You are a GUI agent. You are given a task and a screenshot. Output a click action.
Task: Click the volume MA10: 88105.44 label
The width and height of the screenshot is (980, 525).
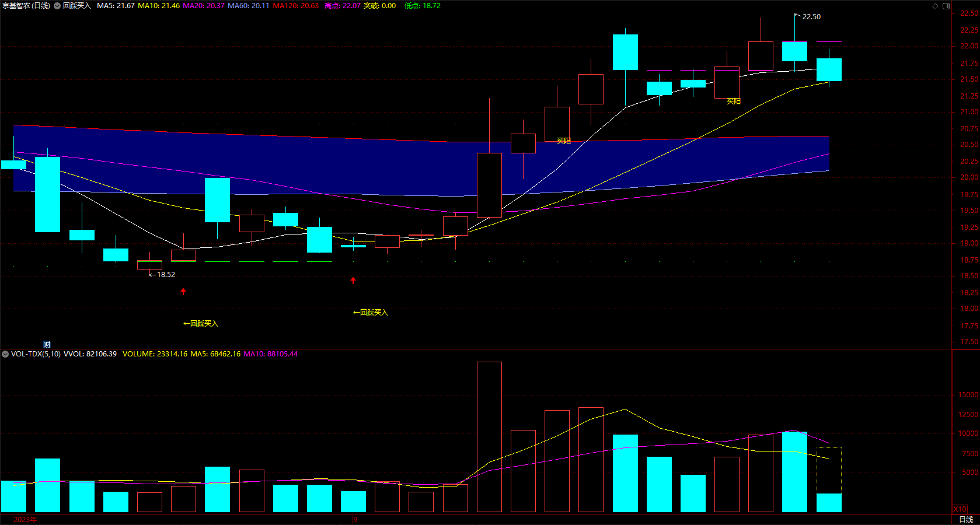271,354
